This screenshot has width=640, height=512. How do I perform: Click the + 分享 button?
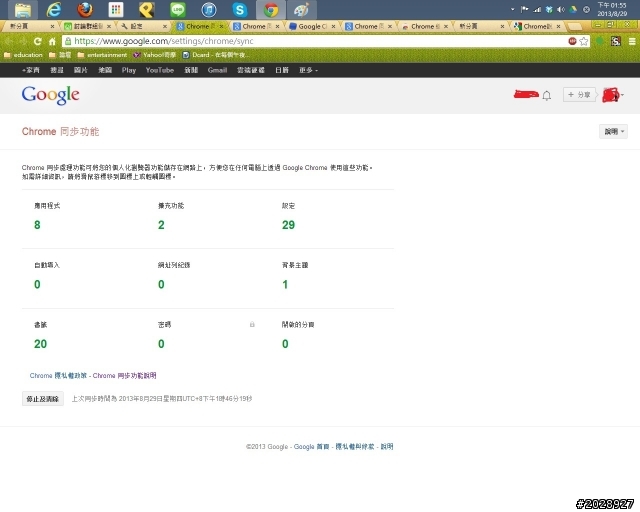pyautogui.click(x=579, y=95)
